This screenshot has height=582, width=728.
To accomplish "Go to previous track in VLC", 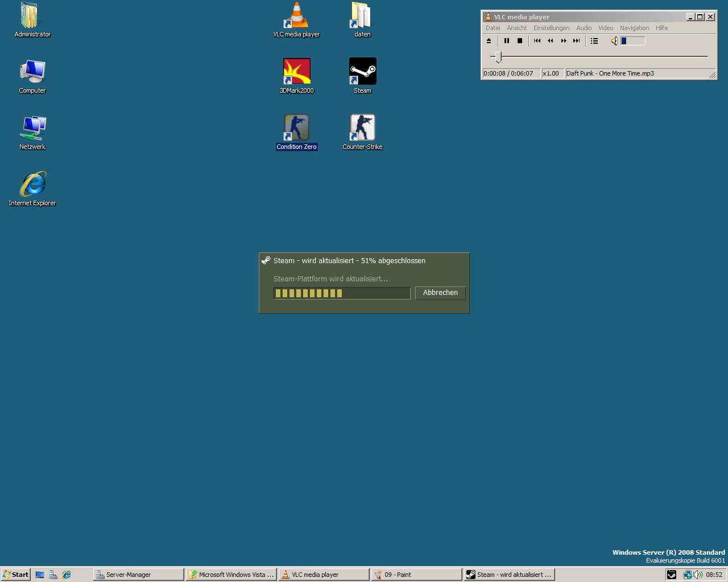I will pos(537,41).
